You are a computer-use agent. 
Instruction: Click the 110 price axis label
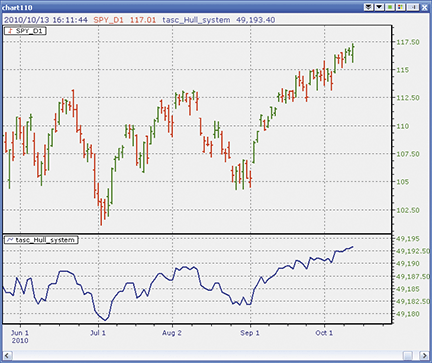tap(403, 126)
